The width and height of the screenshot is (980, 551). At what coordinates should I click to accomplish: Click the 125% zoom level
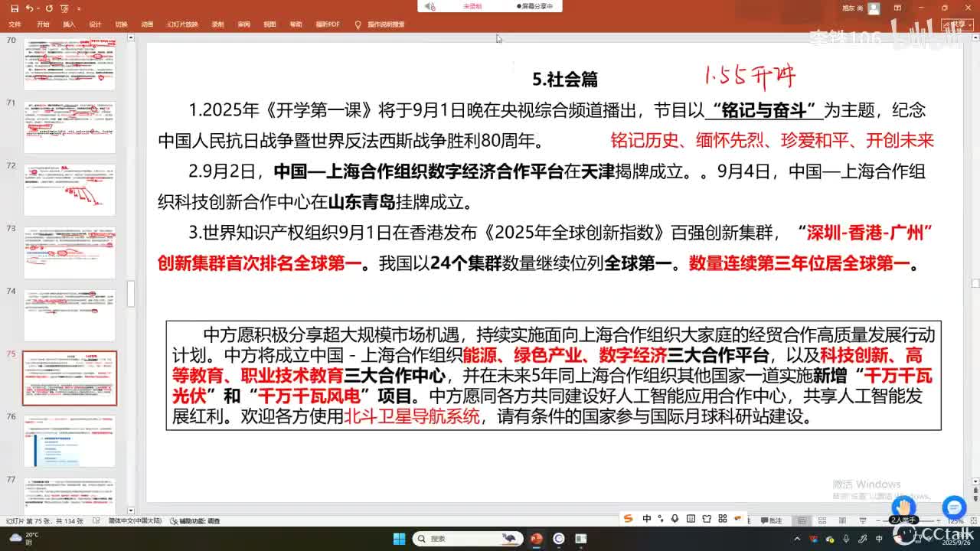956,521
